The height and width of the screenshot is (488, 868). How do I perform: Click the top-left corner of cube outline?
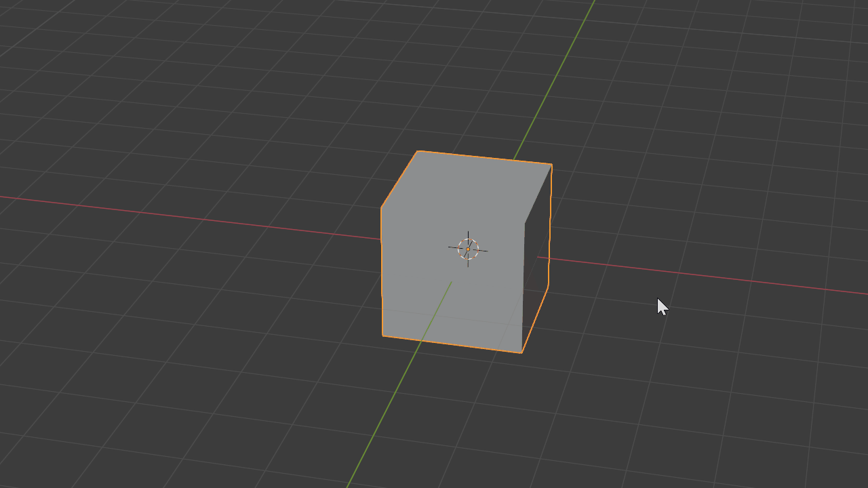[418, 151]
